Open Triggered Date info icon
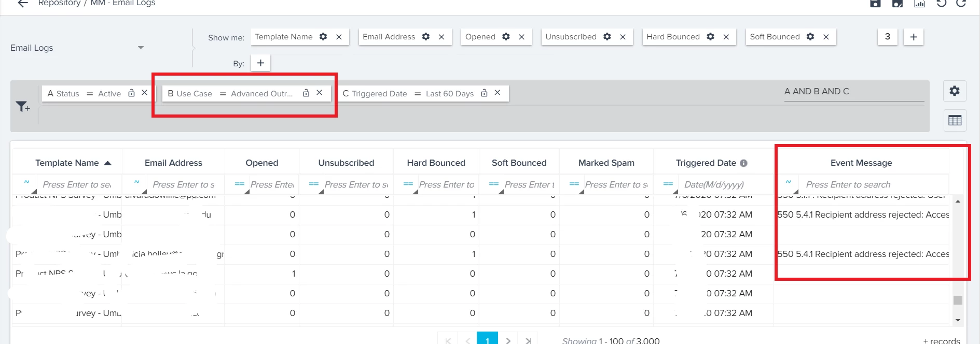This screenshot has height=344, width=980. pyautogui.click(x=743, y=163)
